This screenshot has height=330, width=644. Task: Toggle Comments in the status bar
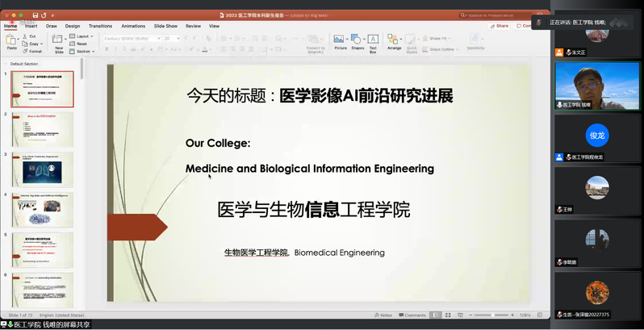pyautogui.click(x=412, y=315)
